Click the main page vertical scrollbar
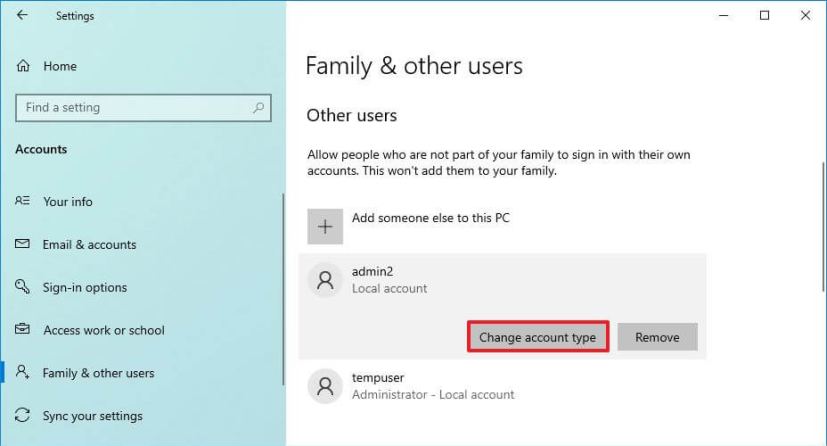This screenshot has width=827, height=446. (823, 227)
